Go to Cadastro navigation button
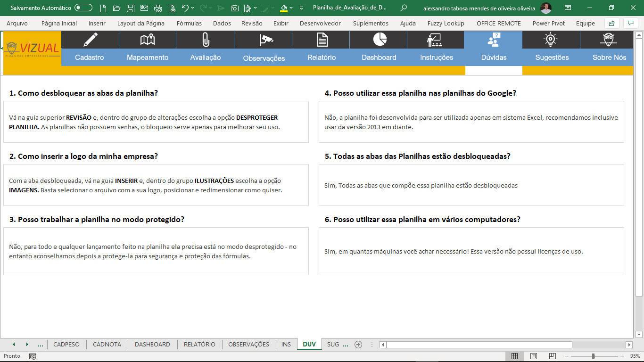This screenshot has width=644, height=362. [90, 58]
